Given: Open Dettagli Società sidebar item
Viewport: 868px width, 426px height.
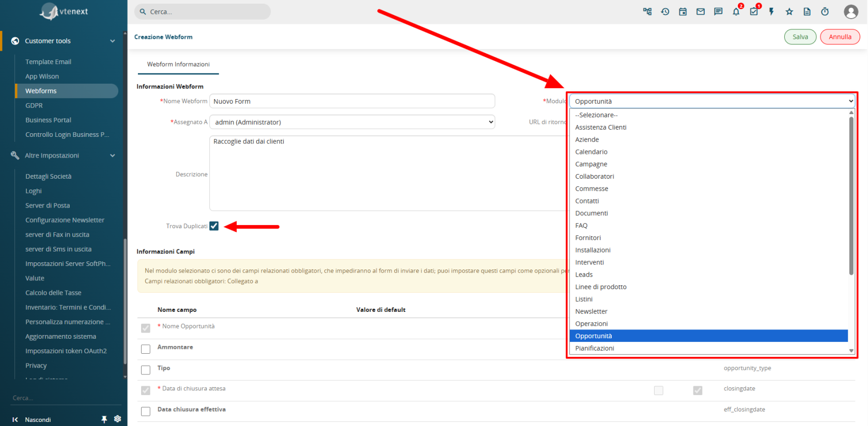Looking at the screenshot, I should [48, 176].
